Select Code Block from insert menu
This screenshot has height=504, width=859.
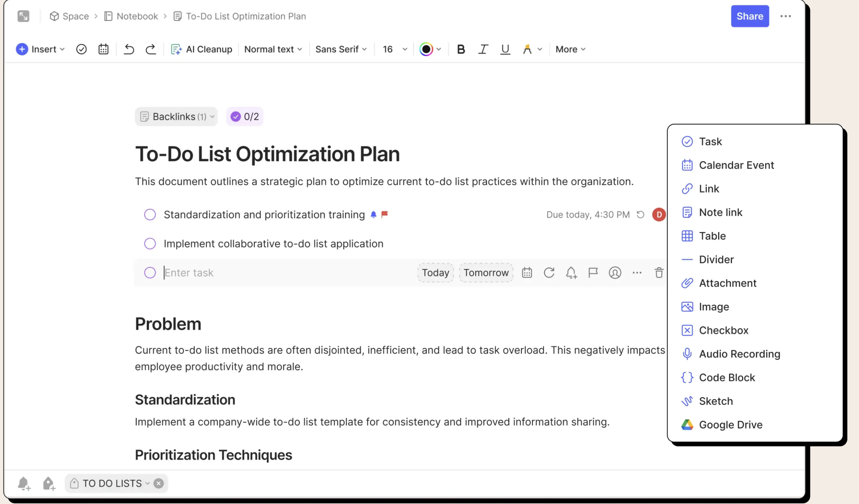coord(727,377)
